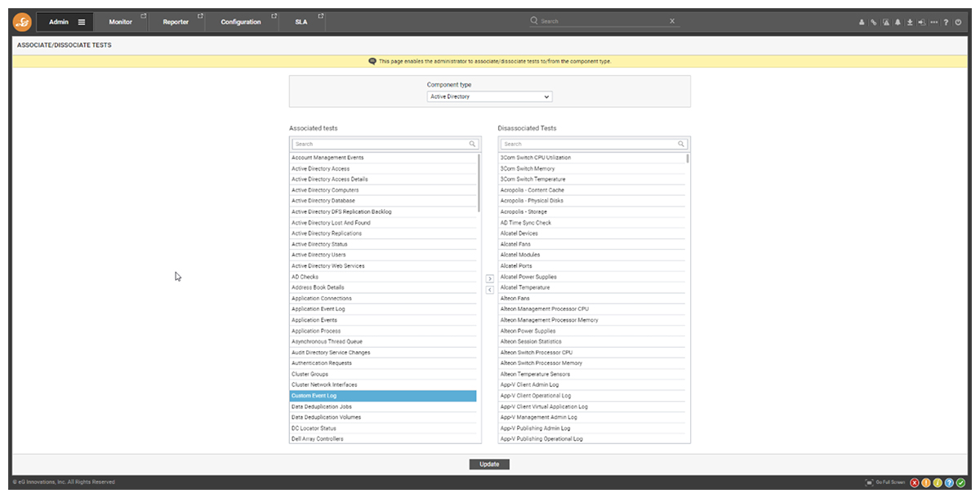Click the red critical status icon
This screenshot has width=980, height=498.
pos(915,482)
